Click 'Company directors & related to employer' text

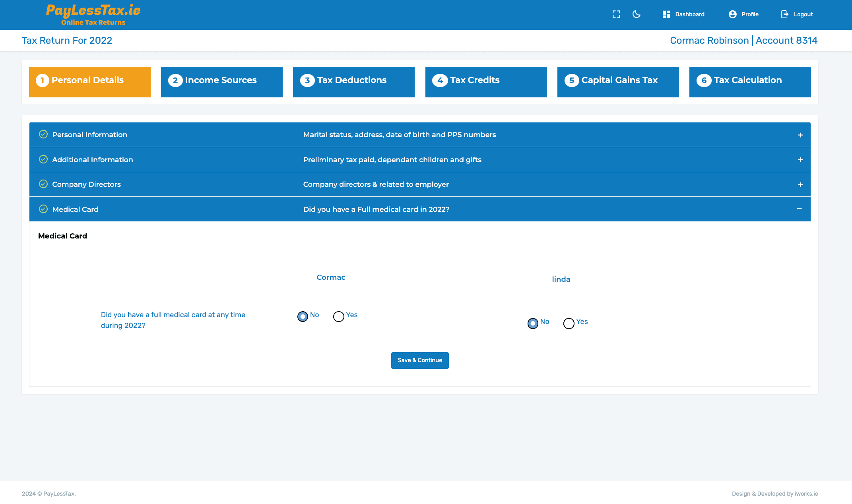click(376, 184)
